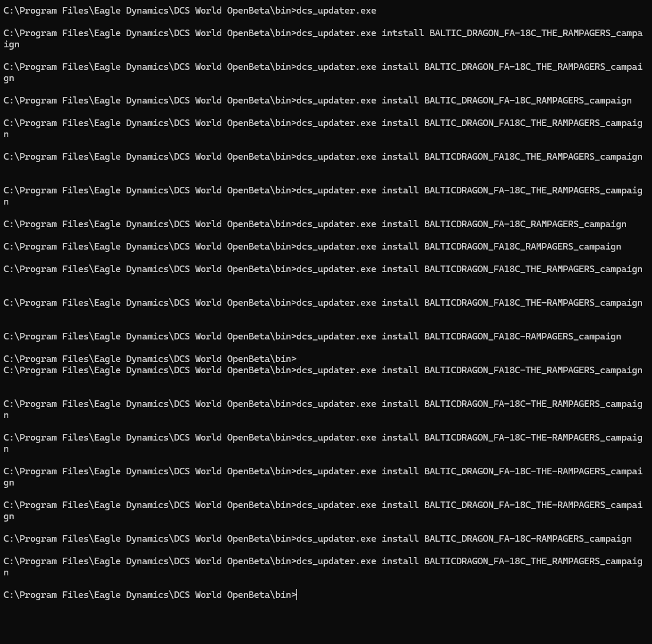
Task: Click BALTICDRAGON_FA18C-RAMPAGERS_campaign argument
Action: tap(522, 336)
